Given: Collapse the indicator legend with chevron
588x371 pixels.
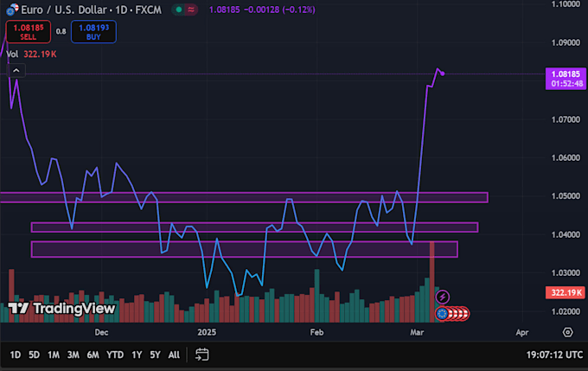Looking at the screenshot, I should [x=16, y=71].
